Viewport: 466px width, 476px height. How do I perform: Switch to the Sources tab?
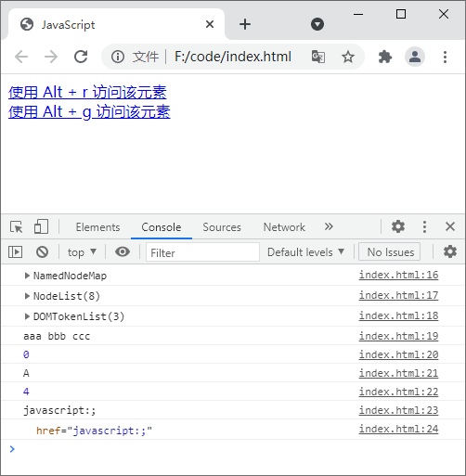point(222,227)
